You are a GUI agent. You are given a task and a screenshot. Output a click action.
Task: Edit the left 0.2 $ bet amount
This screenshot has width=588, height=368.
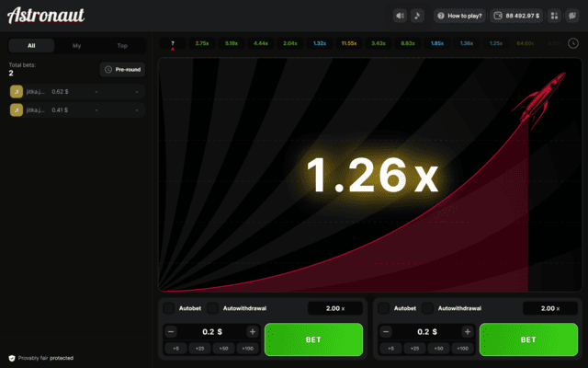tap(212, 332)
